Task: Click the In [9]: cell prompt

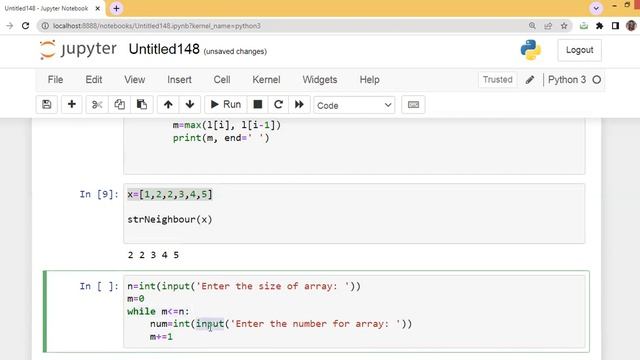Action: tap(98, 194)
